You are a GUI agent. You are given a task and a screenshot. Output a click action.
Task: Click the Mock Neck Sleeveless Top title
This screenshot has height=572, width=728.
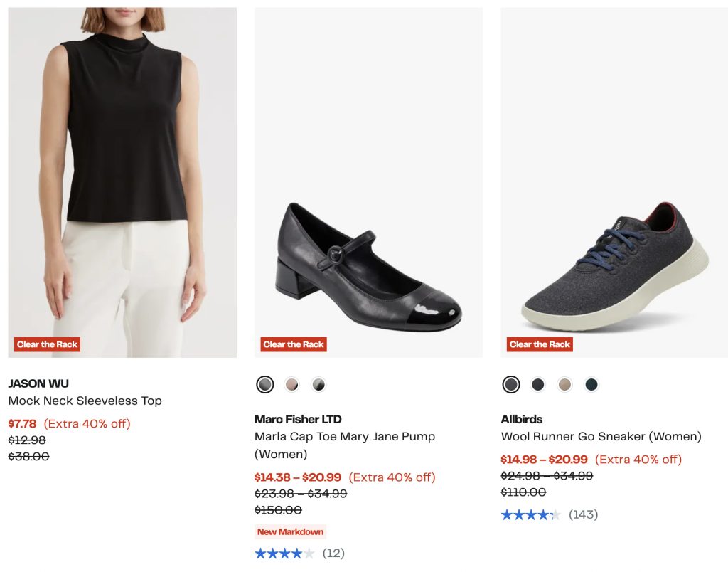pos(85,401)
